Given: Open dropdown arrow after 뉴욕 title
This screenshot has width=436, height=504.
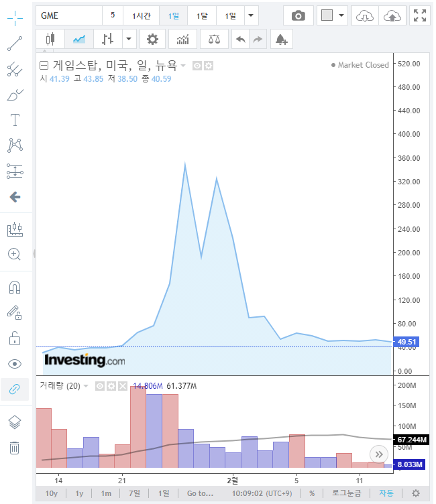Looking at the screenshot, I should point(183,66).
